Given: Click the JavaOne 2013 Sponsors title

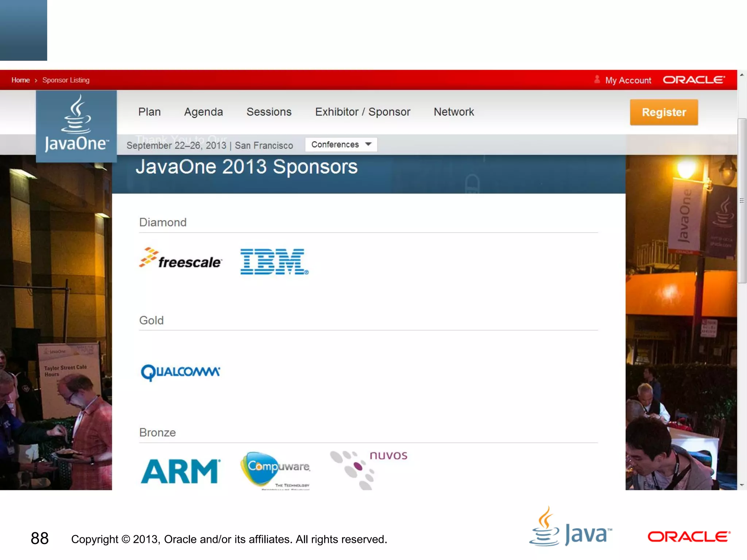Looking at the screenshot, I should pos(247,167).
